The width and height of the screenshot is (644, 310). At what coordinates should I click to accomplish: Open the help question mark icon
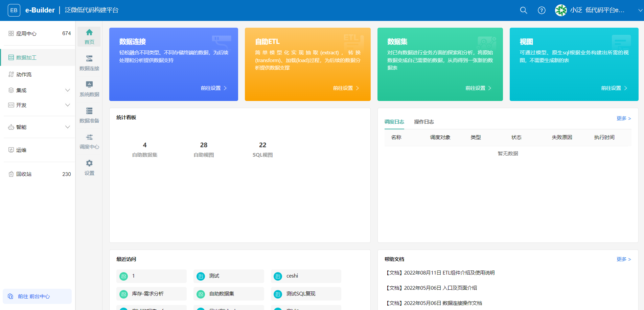542,10
